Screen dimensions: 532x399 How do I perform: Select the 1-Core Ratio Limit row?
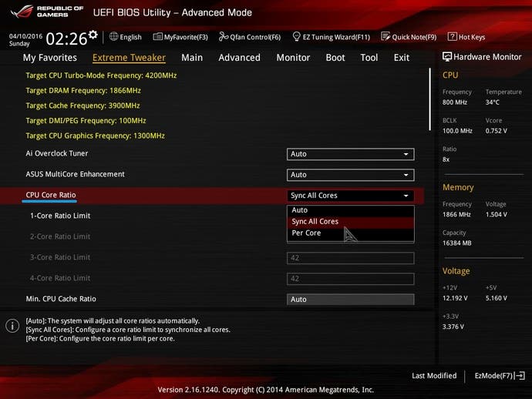click(x=60, y=216)
